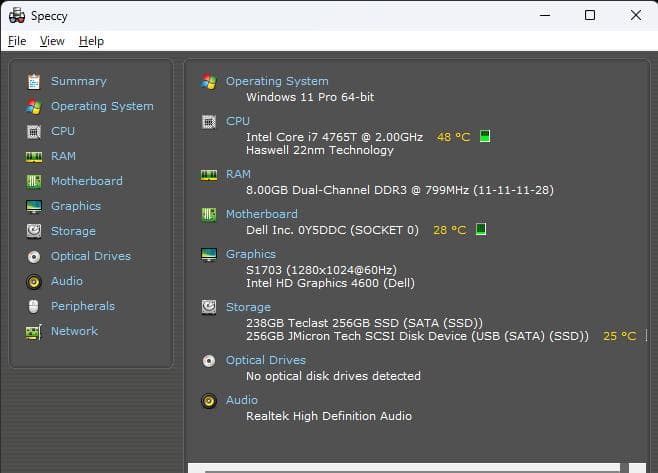The height and width of the screenshot is (473, 658).
Task: Click the S1703 monitor resolution line
Action: pos(321,269)
